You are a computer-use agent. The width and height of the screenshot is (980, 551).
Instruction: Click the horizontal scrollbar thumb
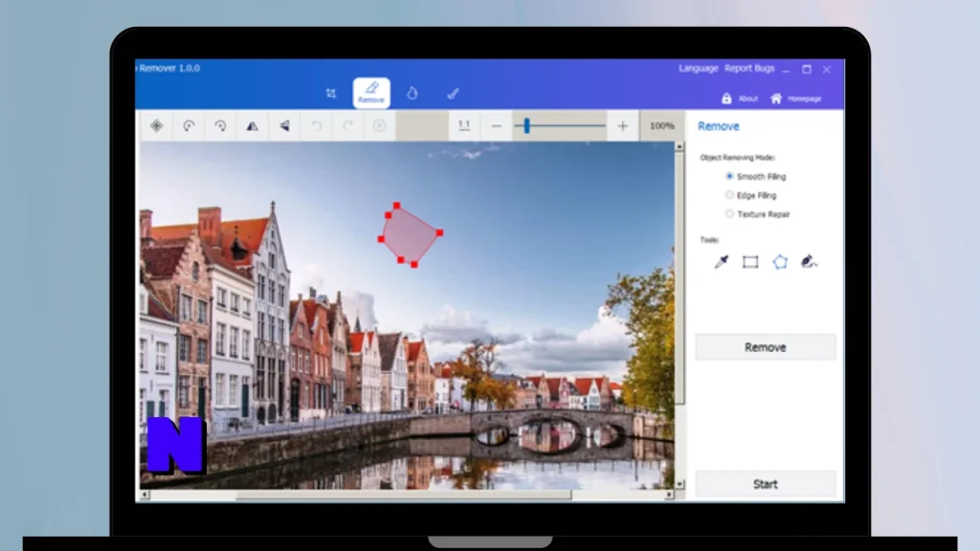tap(403, 495)
